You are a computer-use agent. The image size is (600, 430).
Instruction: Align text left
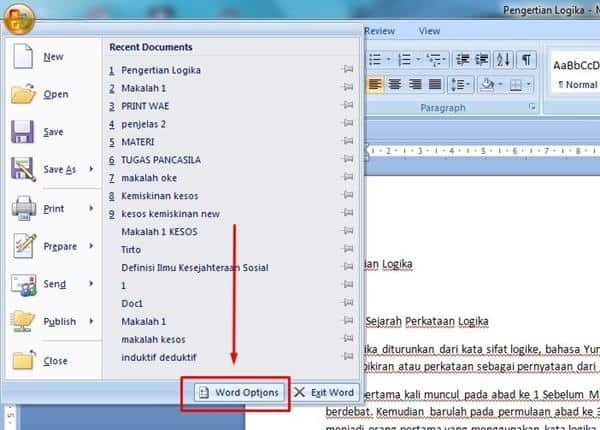375,84
